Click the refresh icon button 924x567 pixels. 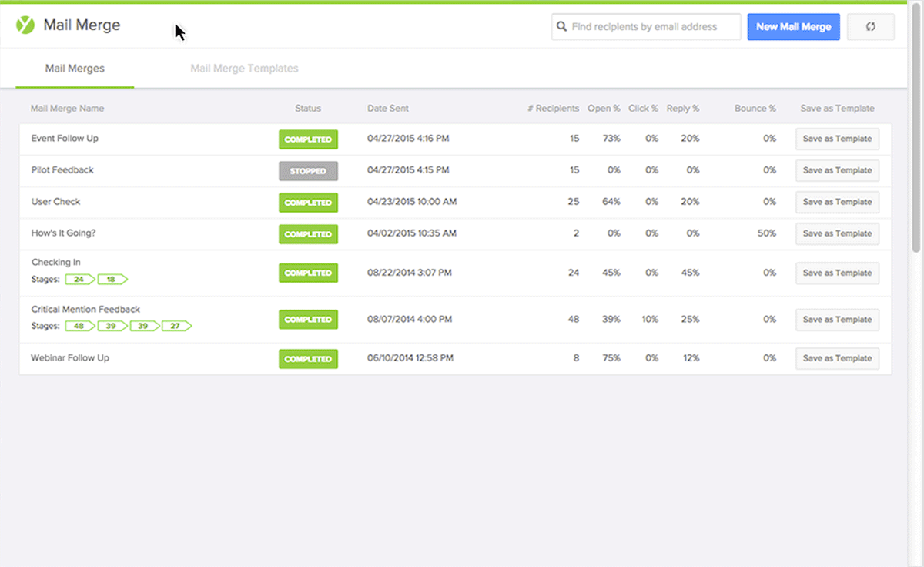pos(871,26)
